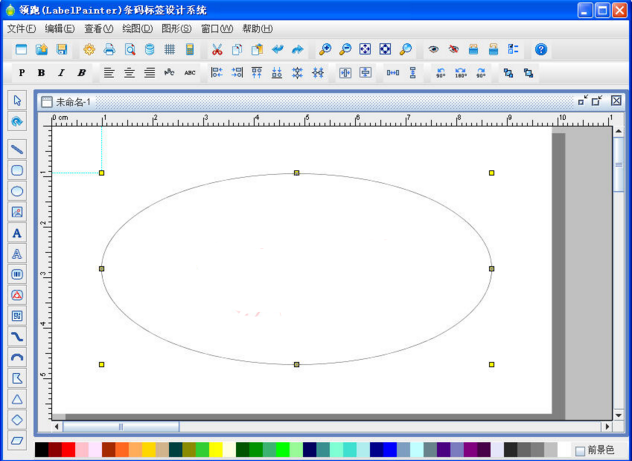Pick the pure blue color swatch

pos(390,450)
